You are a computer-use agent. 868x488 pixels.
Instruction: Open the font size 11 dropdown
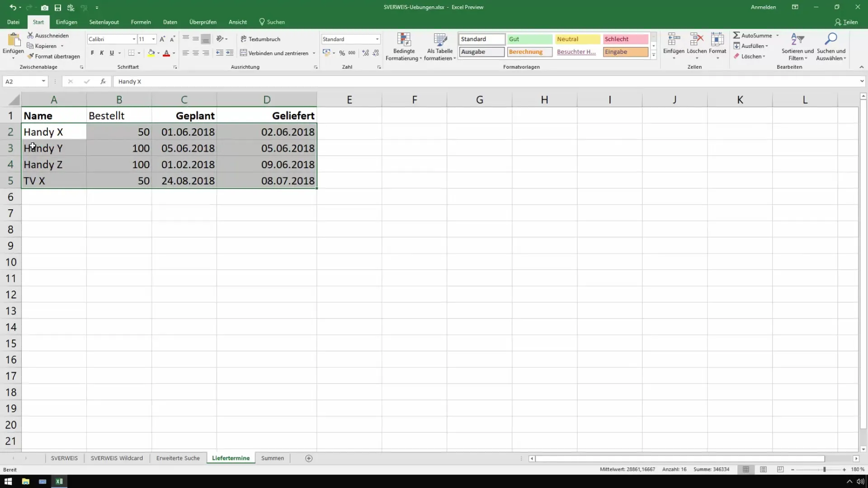tap(154, 39)
